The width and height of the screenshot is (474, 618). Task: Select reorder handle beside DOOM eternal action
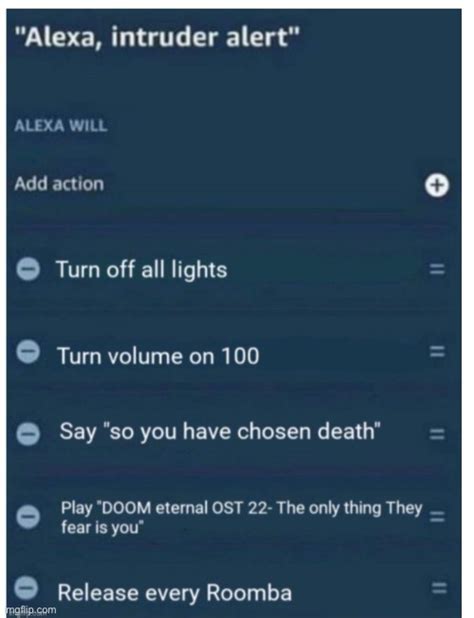437,516
